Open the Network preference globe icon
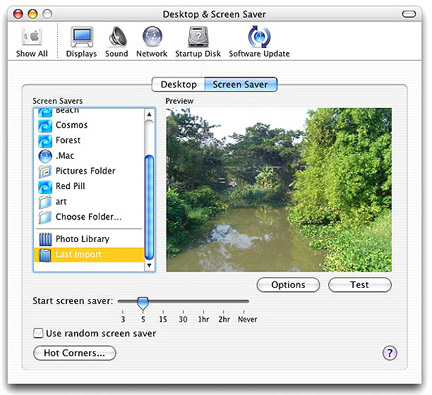The width and height of the screenshot is (432, 395). point(152,36)
